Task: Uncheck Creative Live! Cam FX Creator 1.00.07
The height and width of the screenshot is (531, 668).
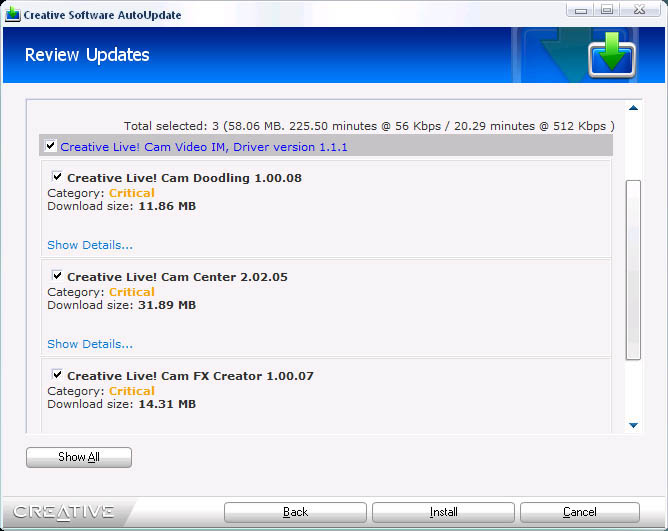Action: point(57,374)
